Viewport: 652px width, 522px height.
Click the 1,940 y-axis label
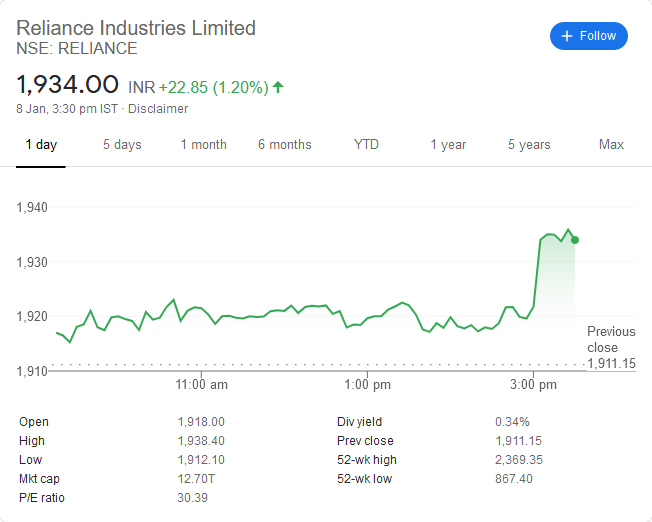(x=32, y=207)
